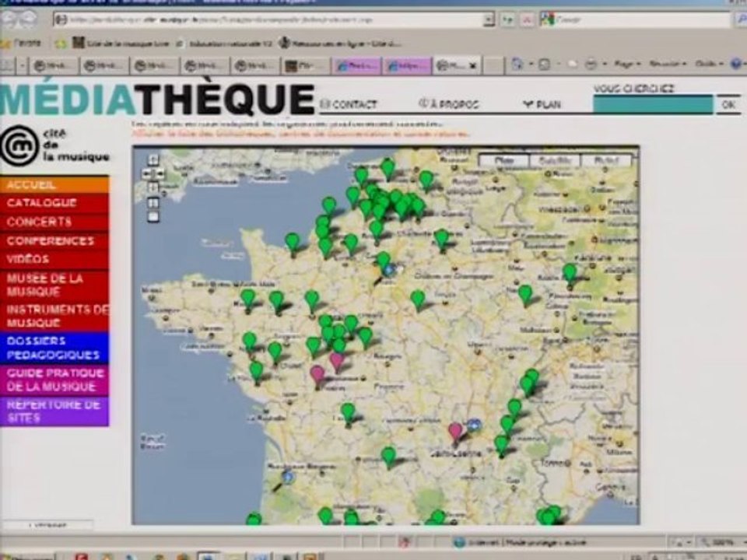
Task: Click the add to favorites bar icon
Action: click(x=61, y=44)
